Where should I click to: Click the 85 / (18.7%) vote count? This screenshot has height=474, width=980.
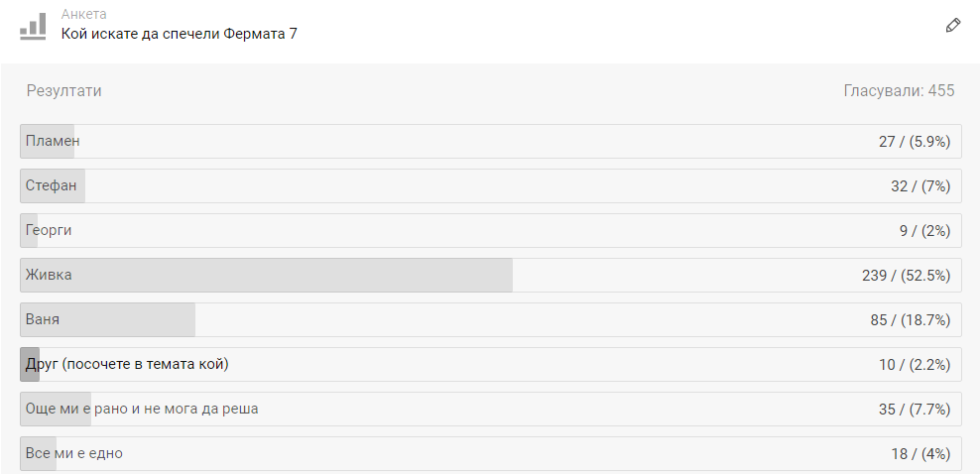pos(910,320)
